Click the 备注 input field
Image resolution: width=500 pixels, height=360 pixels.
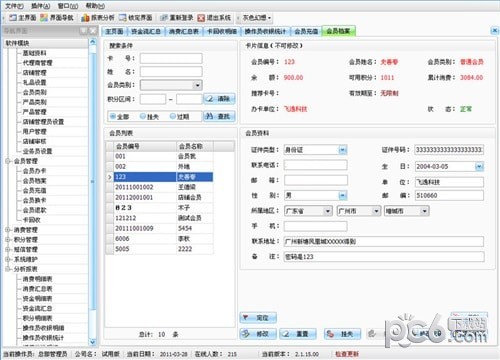pos(384,257)
